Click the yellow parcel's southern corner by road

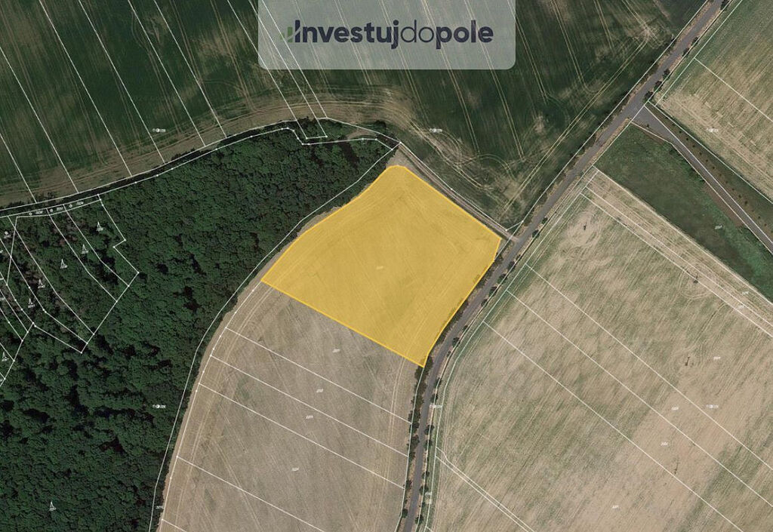[423, 366]
